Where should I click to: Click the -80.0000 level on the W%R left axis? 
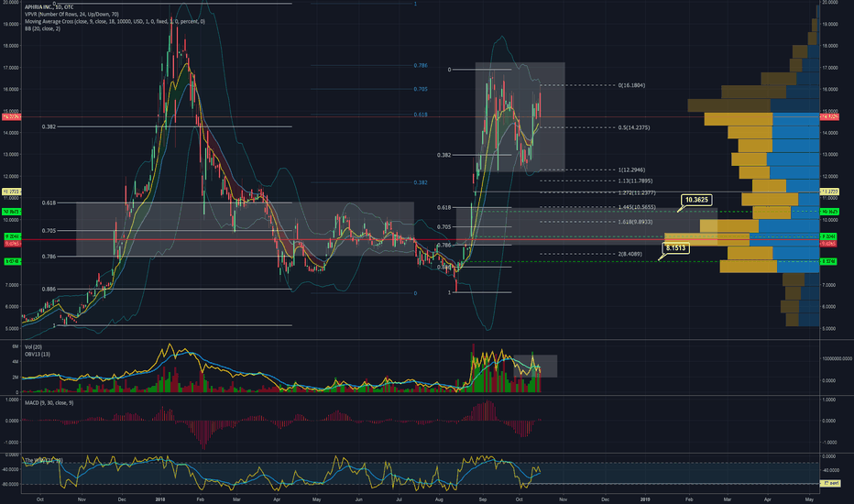click(x=11, y=484)
